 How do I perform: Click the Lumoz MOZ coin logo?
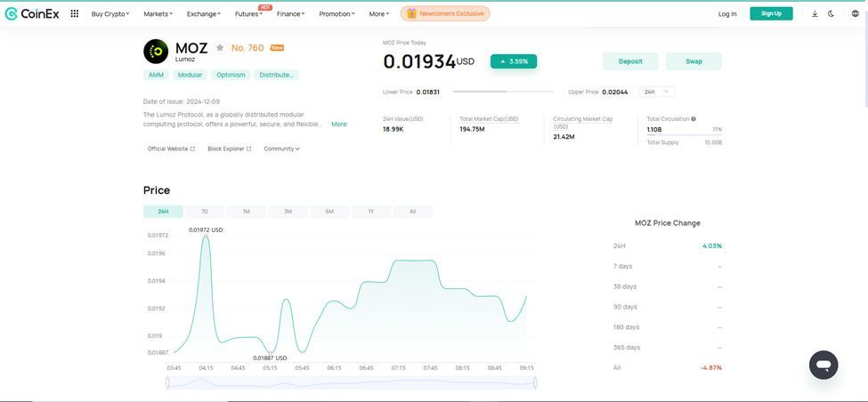point(156,52)
